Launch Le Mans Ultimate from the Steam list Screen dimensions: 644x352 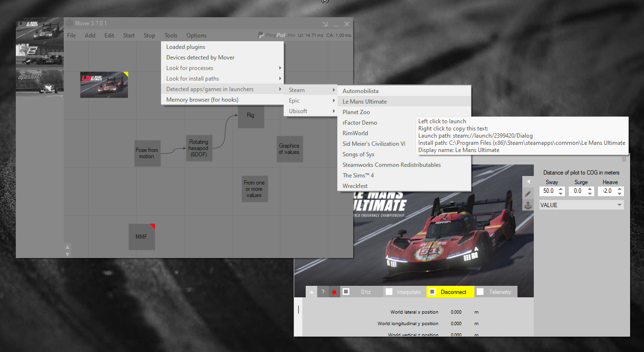(404, 102)
